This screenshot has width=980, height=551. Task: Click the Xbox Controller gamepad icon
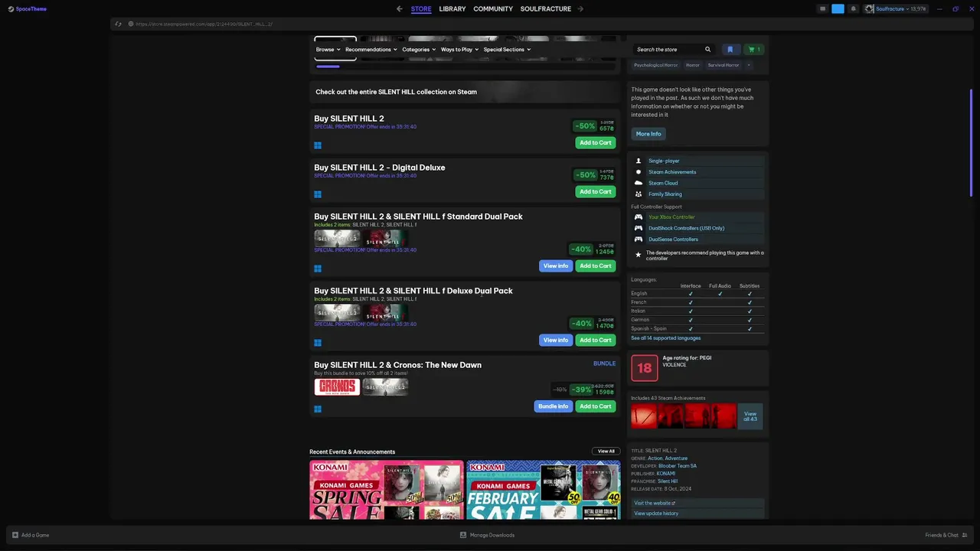click(639, 217)
